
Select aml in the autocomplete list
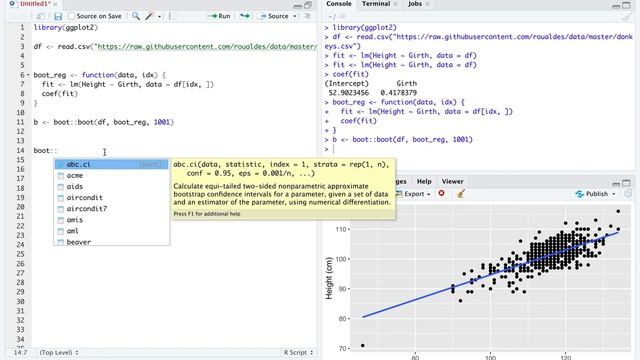click(x=112, y=231)
